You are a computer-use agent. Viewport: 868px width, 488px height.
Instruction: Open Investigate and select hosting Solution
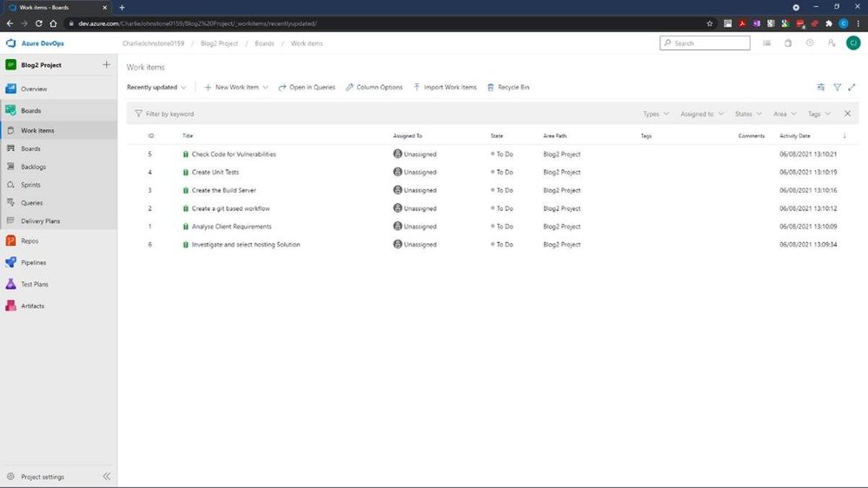click(246, 244)
